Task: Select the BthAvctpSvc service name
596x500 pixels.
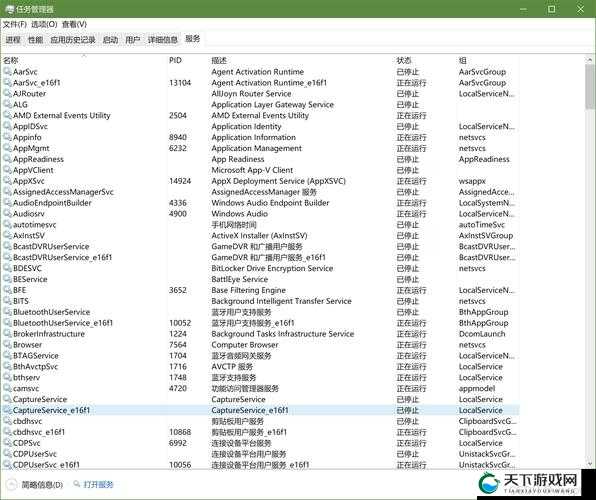Action: [35, 367]
